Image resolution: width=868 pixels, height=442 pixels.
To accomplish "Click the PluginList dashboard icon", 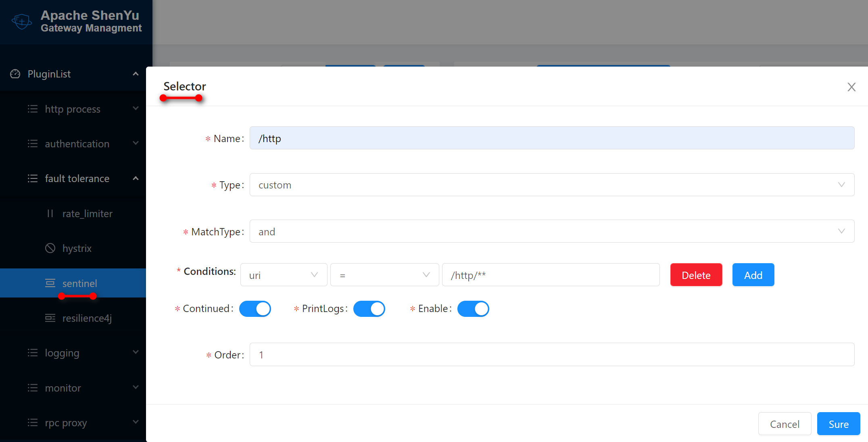I will coord(15,74).
